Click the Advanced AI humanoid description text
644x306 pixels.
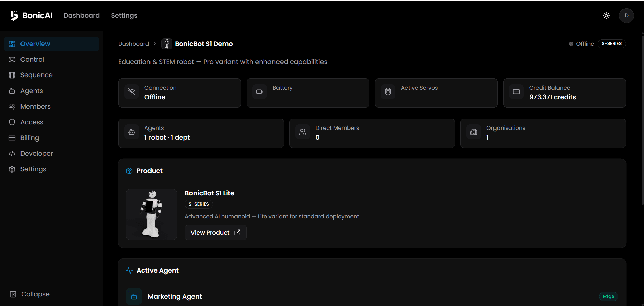pos(272,216)
